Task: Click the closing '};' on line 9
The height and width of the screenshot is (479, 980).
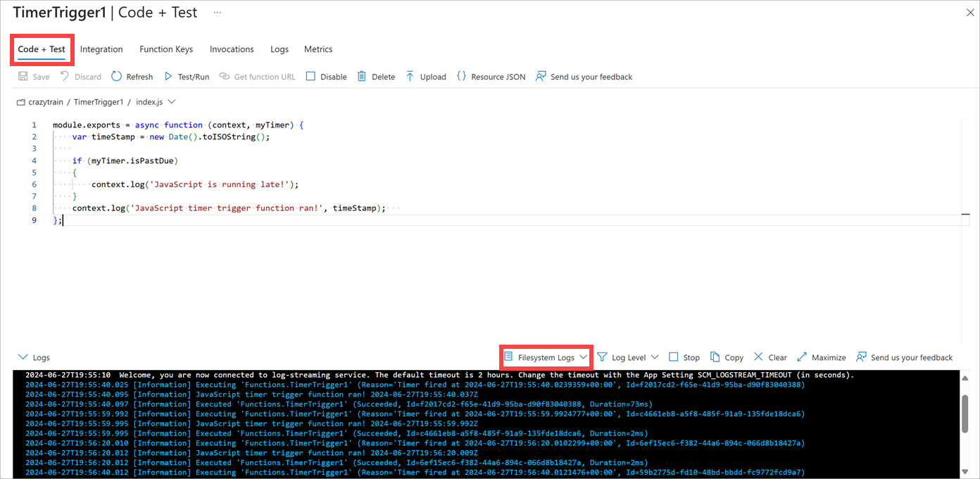Action: tap(58, 220)
